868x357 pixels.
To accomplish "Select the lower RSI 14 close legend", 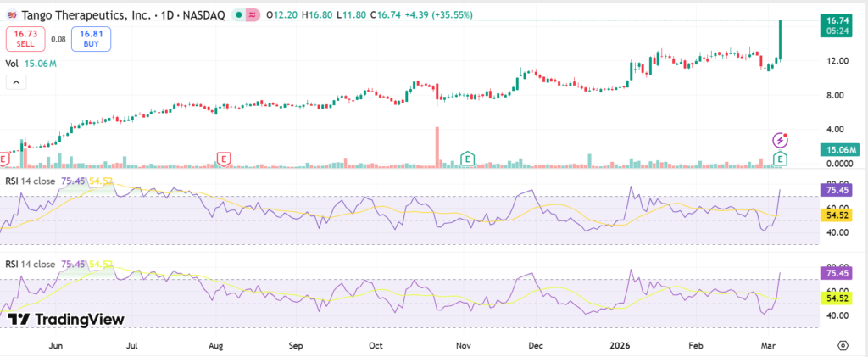I will click(x=30, y=264).
